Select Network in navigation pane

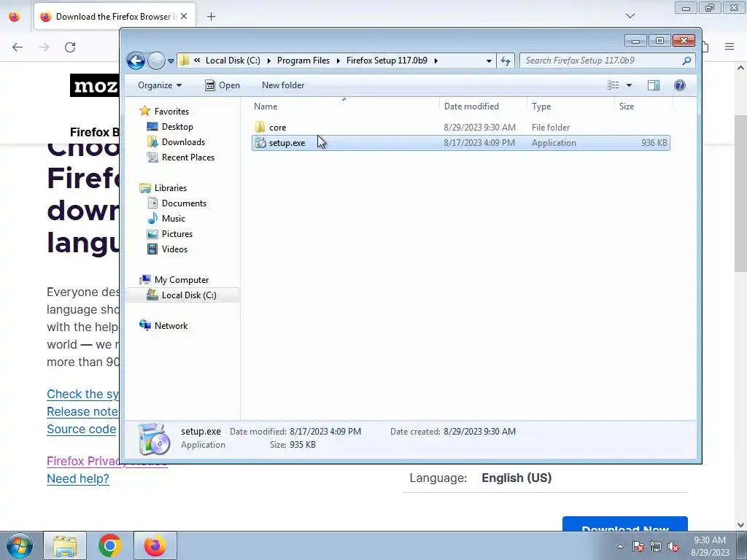pyautogui.click(x=163, y=326)
